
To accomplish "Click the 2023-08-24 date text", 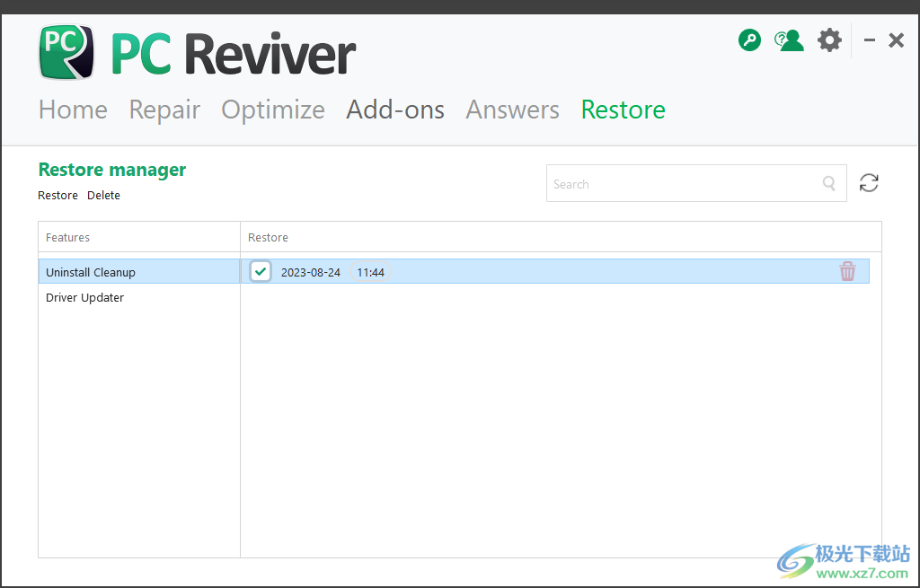I will 310,272.
